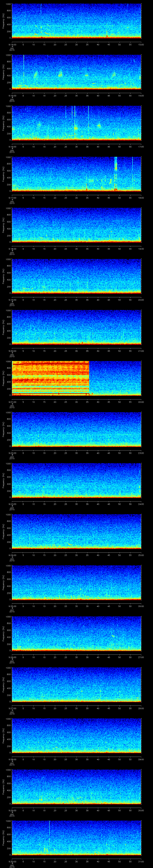Image resolution: width=153 pixels, height=868 pixels.
Task: Click the 21:00 end time label
Action: pyautogui.click(x=141, y=351)
